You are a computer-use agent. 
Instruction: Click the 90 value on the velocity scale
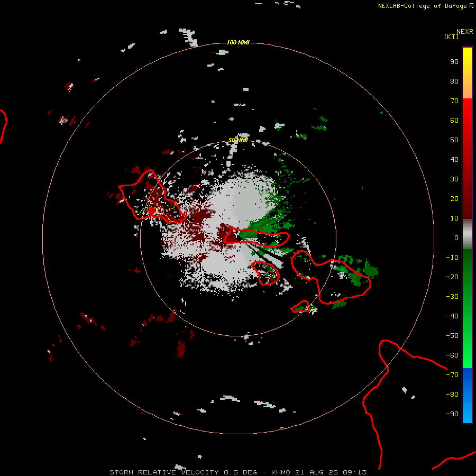(454, 62)
